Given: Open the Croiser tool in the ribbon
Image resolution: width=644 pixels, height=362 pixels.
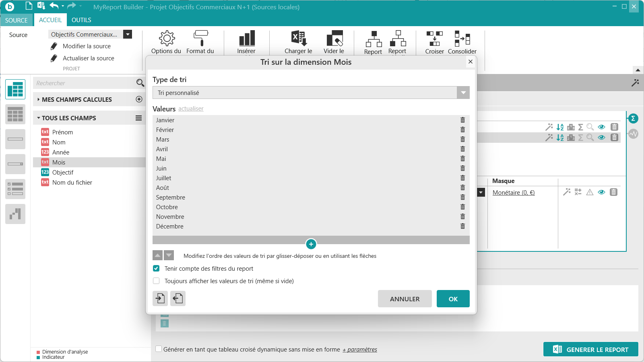Looking at the screenshot, I should pos(435,42).
